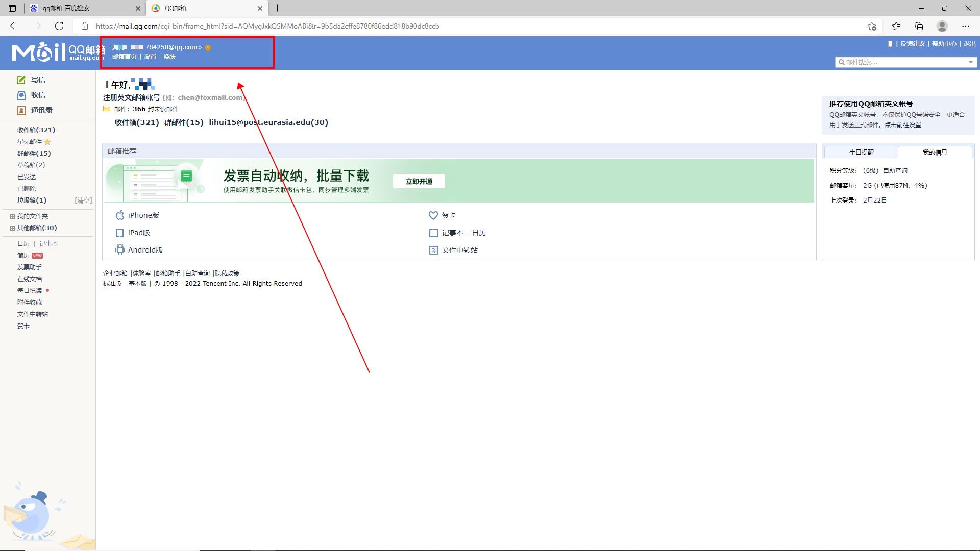The width and height of the screenshot is (980, 551).
Task: Click the yellow star beside 星标邮件
Action: (x=47, y=142)
